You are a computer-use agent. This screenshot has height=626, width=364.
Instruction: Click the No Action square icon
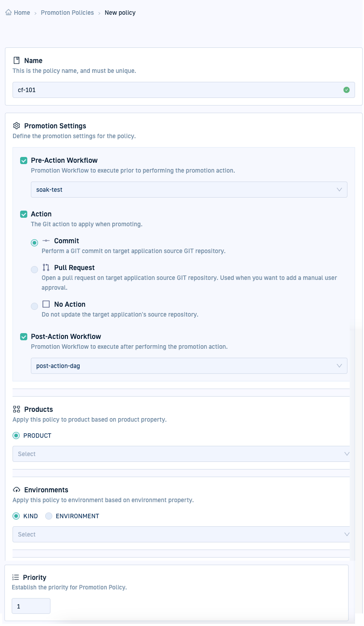tap(46, 304)
